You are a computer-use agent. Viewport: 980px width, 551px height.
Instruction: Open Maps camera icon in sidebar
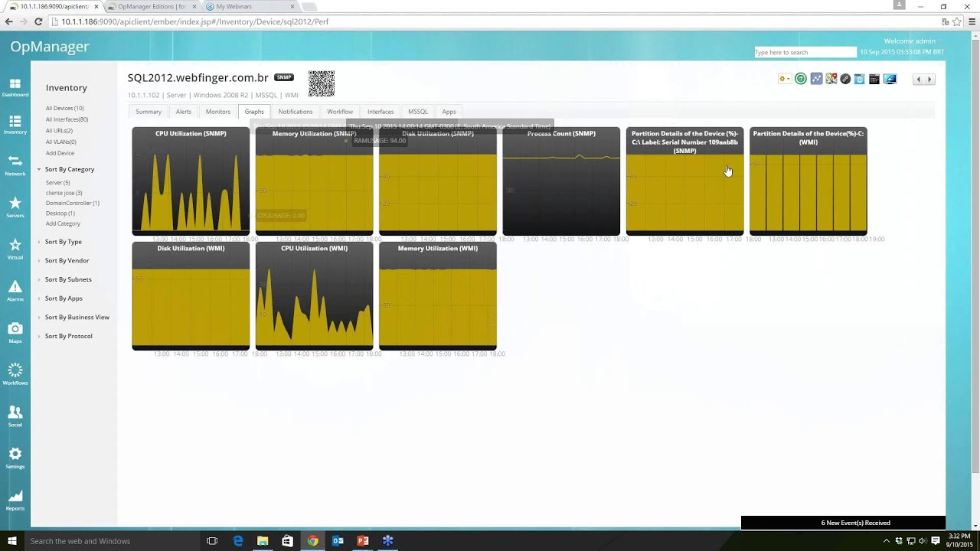click(15, 332)
